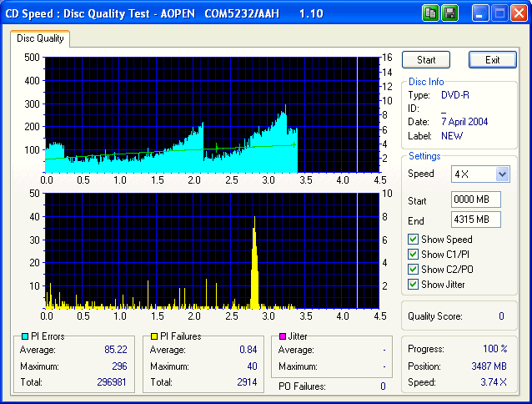This screenshot has height=404, width=532.
Task: Click the copy-to-clipboard icon in title bar
Action: (430, 13)
